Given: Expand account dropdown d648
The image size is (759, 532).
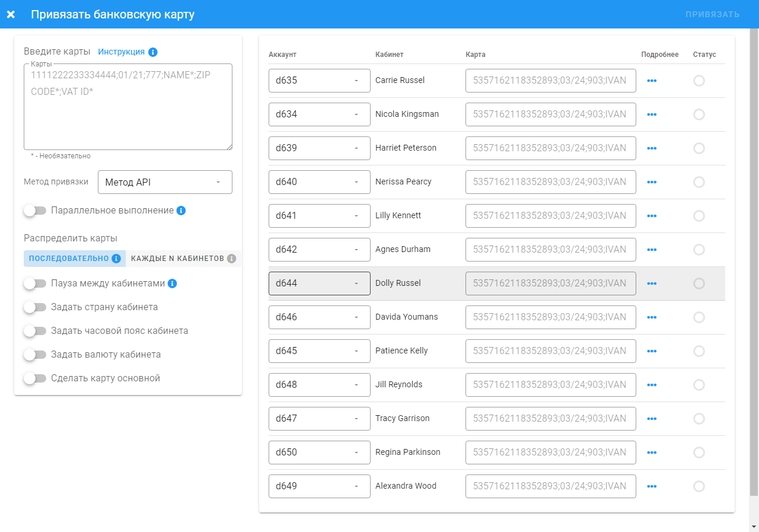Looking at the screenshot, I should (x=320, y=385).
